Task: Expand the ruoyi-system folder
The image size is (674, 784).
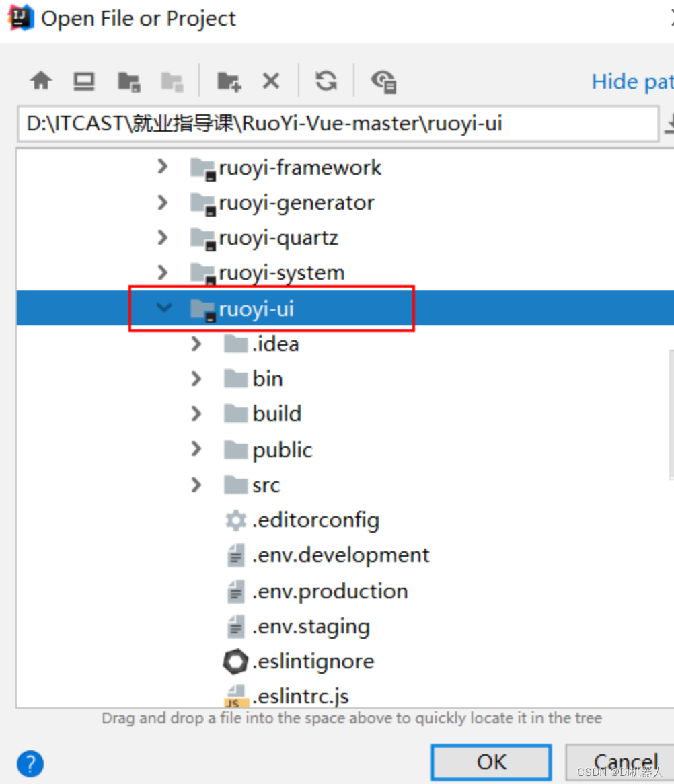Action: click(162, 272)
